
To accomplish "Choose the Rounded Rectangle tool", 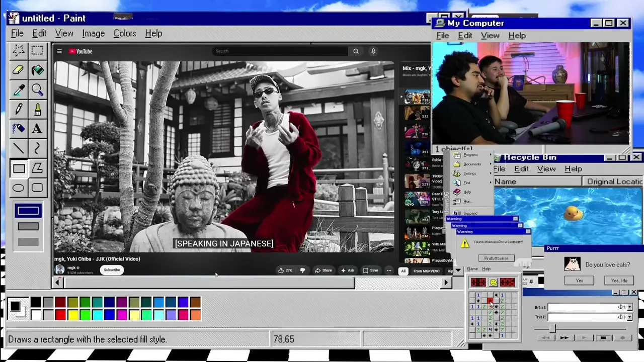I will (x=37, y=188).
